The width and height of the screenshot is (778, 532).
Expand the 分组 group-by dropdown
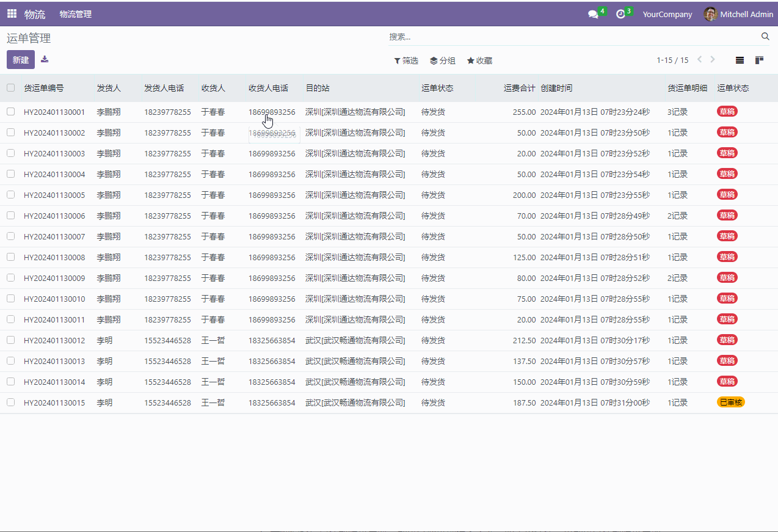click(443, 60)
